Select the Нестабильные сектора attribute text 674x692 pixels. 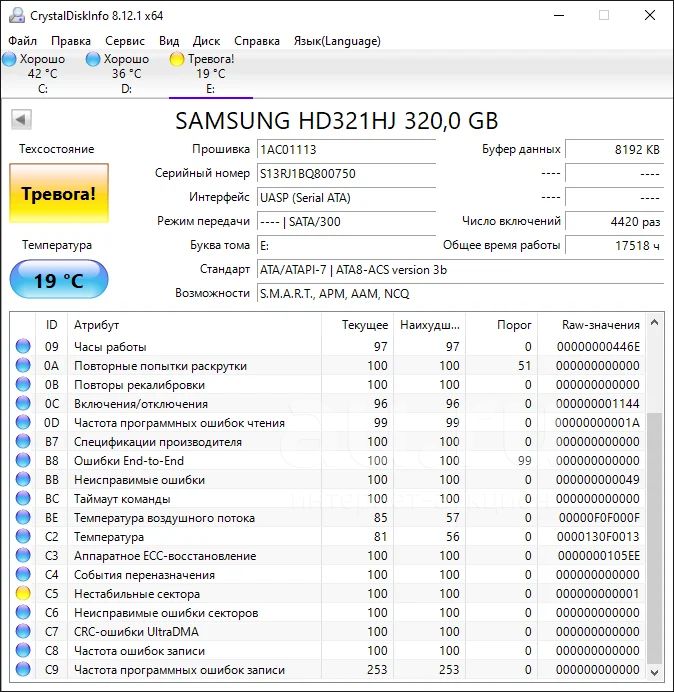(x=137, y=594)
